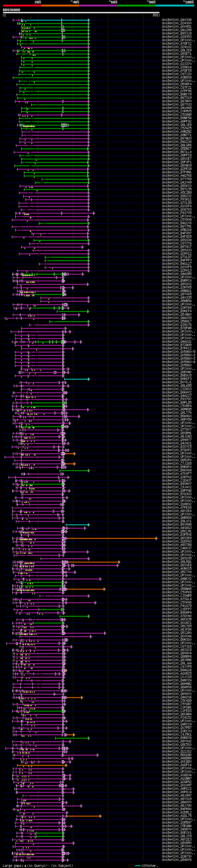This screenshot has height=868, width=197.
Task: Open hit UniRef100_Q00451
Action: [x=176, y=26]
